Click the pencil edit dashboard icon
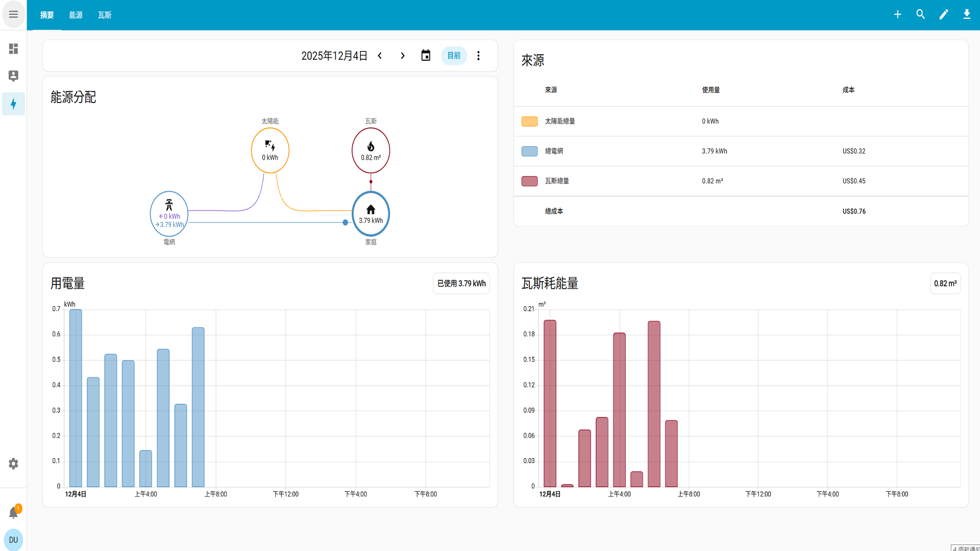The width and height of the screenshot is (980, 551). pyautogui.click(x=943, y=15)
